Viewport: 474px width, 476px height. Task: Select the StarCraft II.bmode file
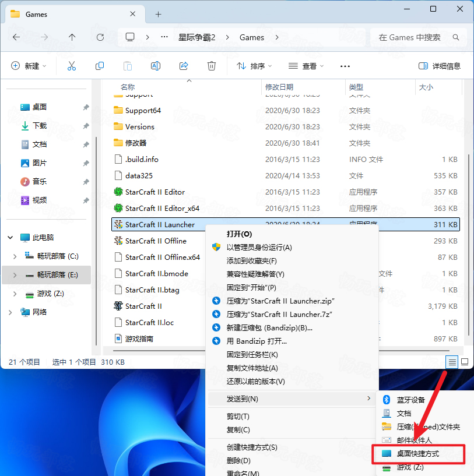click(157, 273)
